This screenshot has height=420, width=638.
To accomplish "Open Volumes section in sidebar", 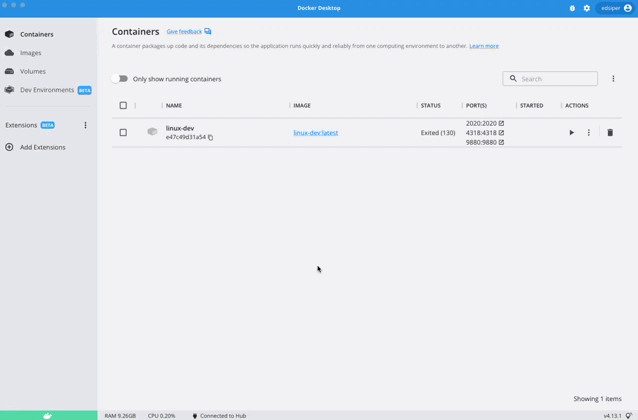I will [33, 71].
